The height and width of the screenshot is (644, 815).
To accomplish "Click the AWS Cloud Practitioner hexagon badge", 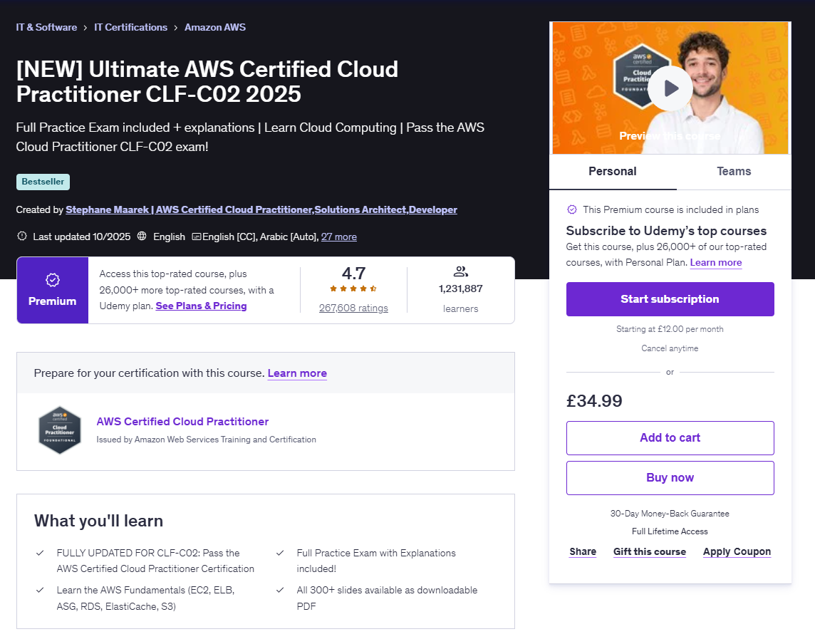I will pos(60,430).
